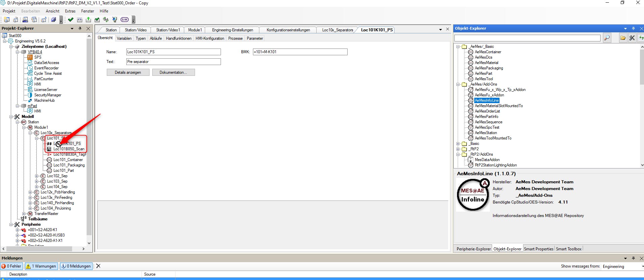The image size is (644, 280).
Task: Open the Show messages from dropdown
Action: click(x=622, y=266)
